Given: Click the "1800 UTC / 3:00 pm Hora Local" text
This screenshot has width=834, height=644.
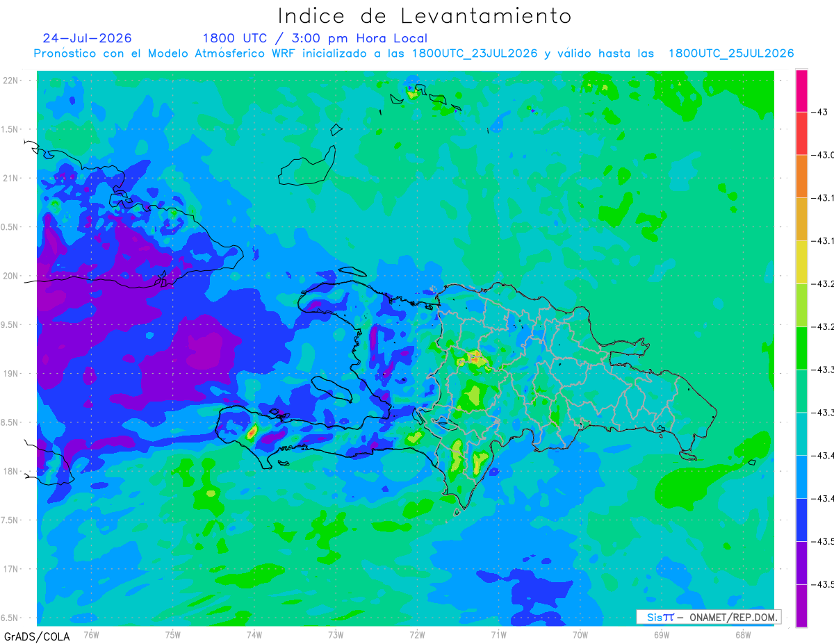Looking at the screenshot, I should point(315,38).
